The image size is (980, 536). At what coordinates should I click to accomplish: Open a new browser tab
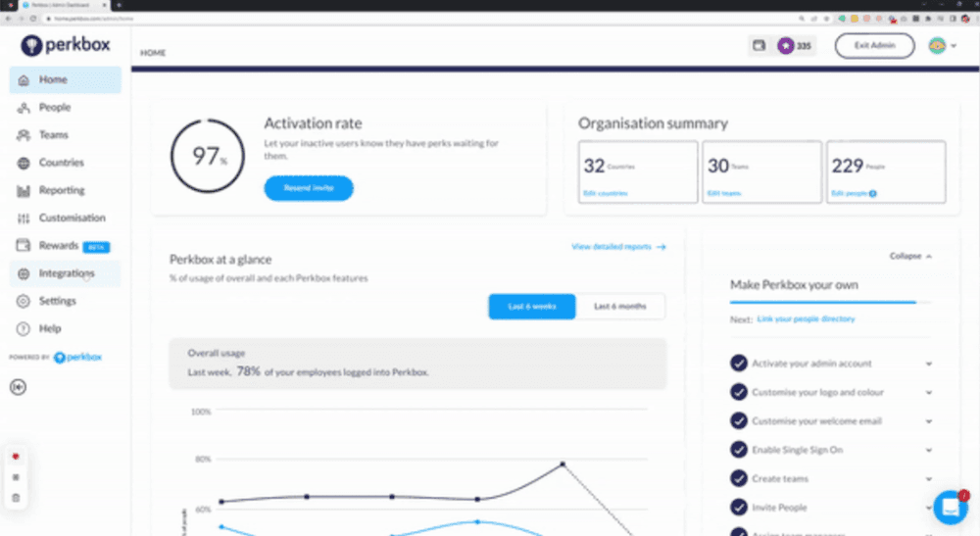coord(119,5)
